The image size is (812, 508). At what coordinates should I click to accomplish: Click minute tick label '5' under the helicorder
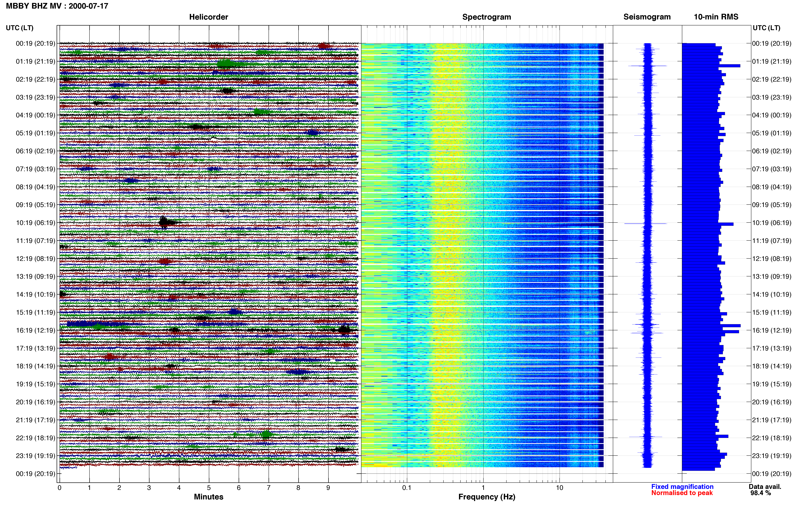tap(209, 487)
